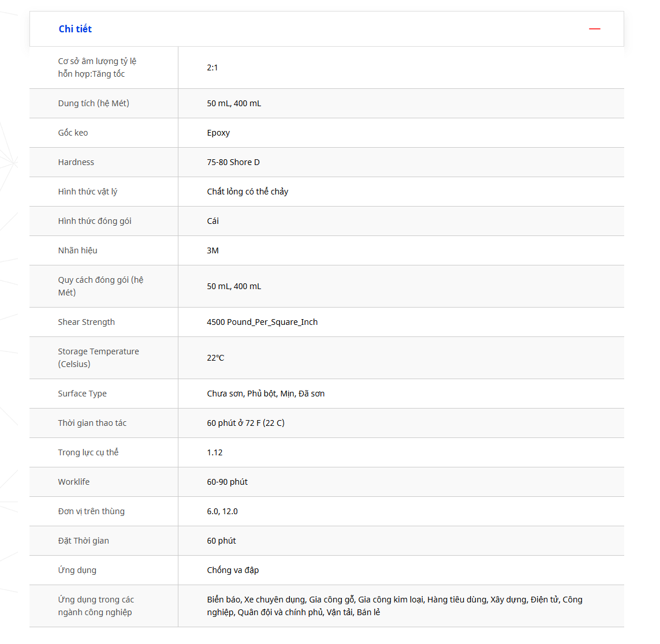Click the Worklife 60-90 phút value
The height and width of the screenshot is (644, 660).
pyautogui.click(x=227, y=482)
